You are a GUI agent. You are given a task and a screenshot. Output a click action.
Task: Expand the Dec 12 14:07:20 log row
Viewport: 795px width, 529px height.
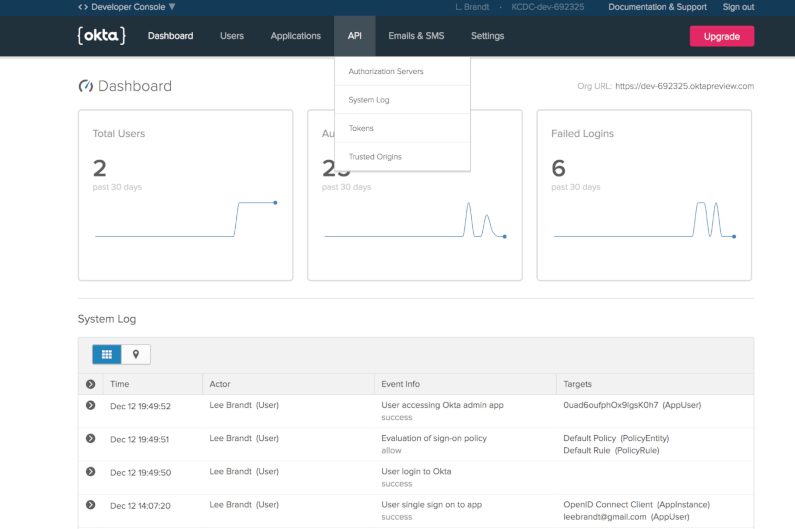(90, 505)
